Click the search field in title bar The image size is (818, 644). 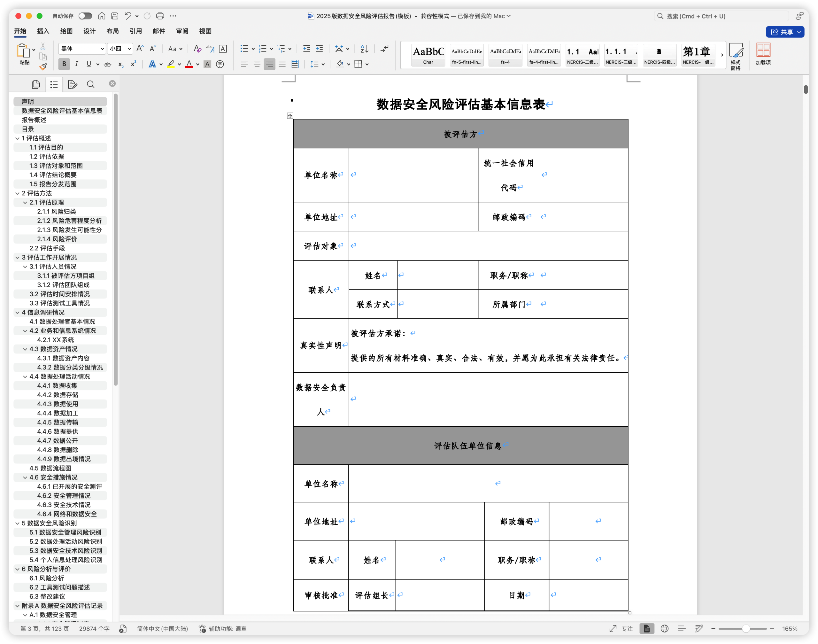722,16
